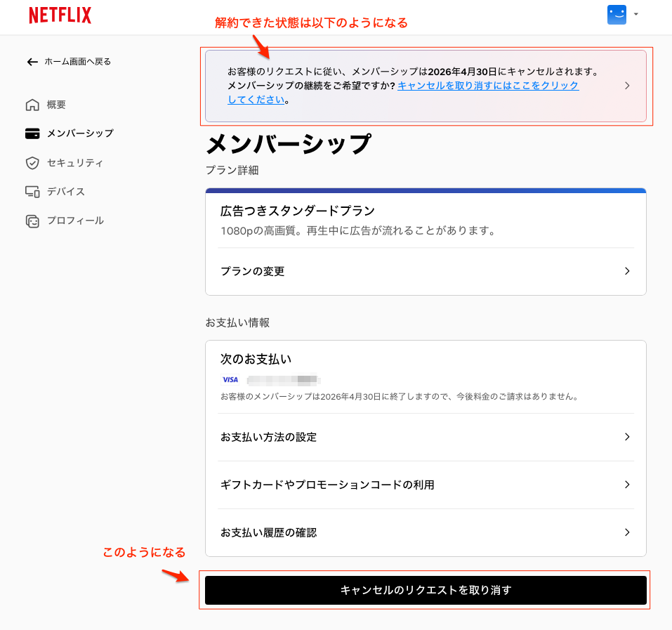This screenshot has width=672, height=630.
Task: Click the back arrow to home screen
Action: (32, 62)
